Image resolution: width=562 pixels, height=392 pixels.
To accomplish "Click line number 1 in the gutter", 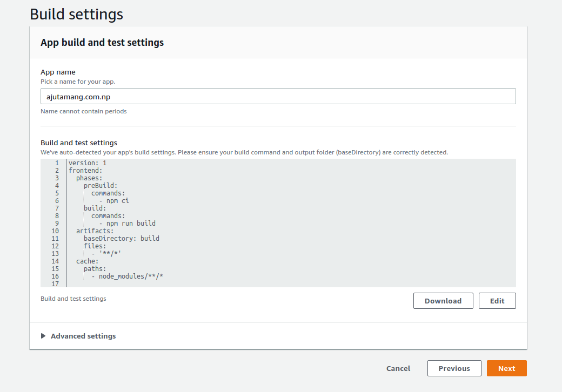I will [57, 163].
